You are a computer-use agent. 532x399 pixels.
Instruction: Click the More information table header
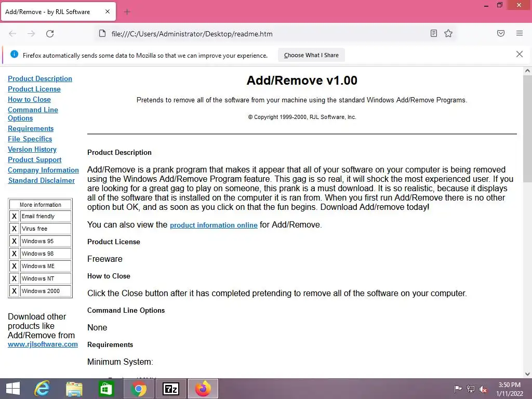pos(41,205)
